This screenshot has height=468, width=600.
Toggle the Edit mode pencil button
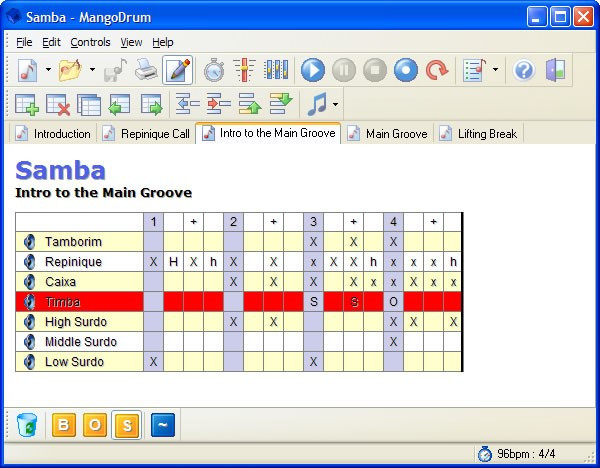click(x=178, y=70)
